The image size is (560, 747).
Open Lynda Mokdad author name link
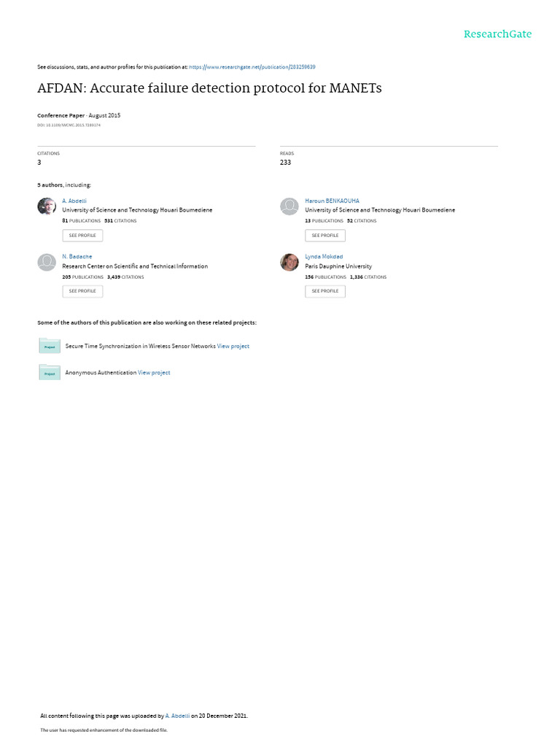pyautogui.click(x=324, y=257)
